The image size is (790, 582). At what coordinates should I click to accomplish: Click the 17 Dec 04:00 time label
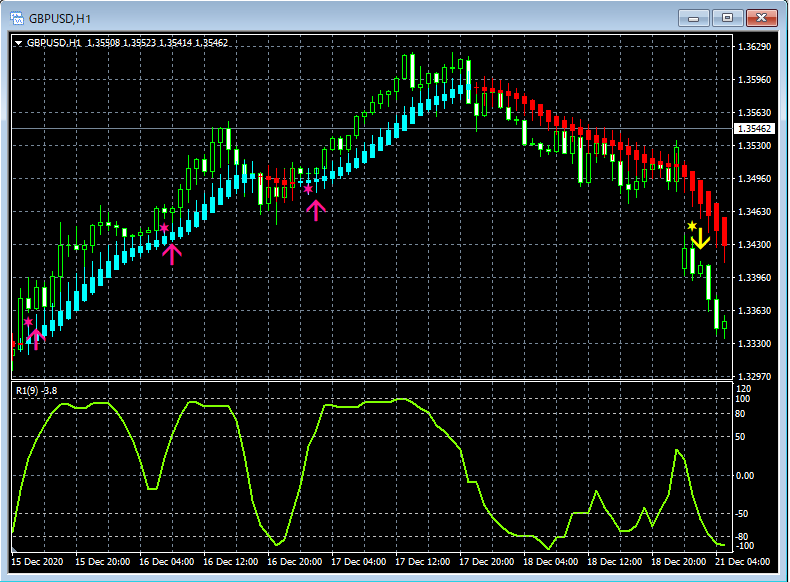(358, 561)
